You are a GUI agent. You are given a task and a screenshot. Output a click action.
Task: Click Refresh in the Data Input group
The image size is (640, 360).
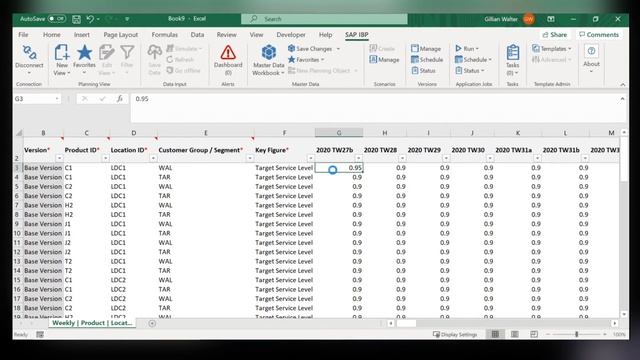tap(180, 60)
